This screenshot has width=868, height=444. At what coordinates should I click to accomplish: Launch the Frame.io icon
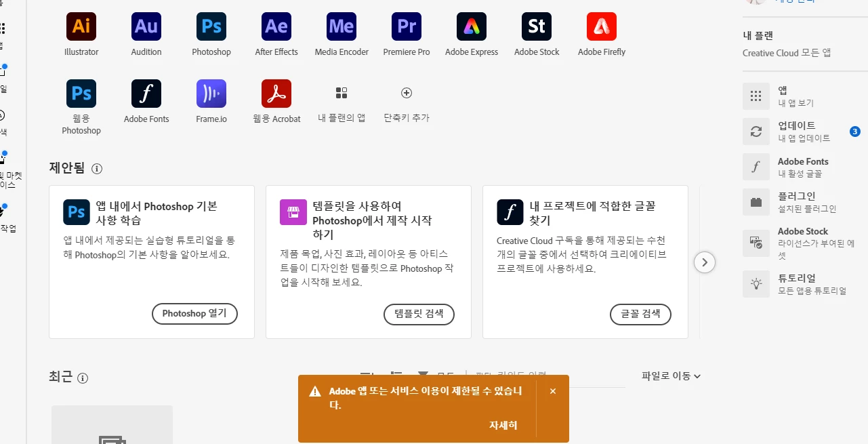point(211,94)
